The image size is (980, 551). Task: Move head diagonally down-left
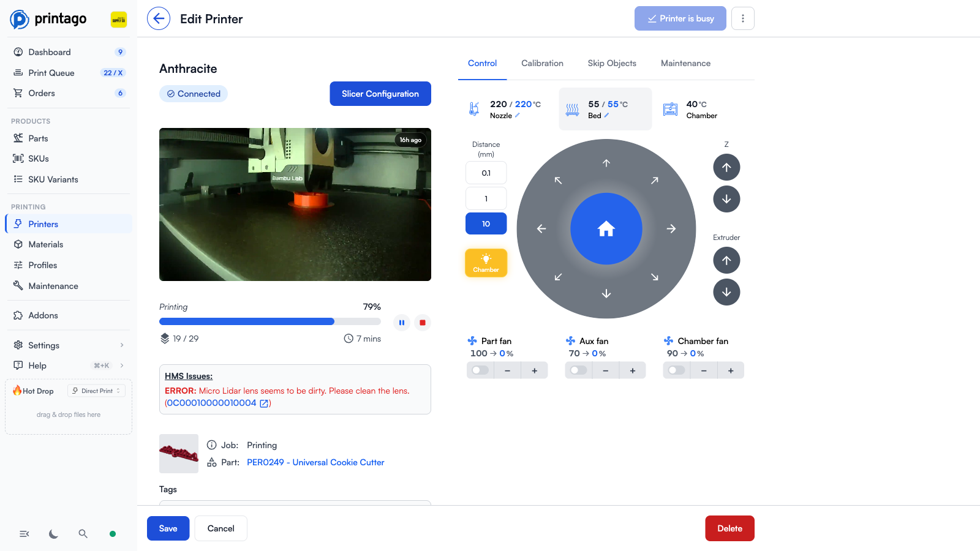558,277
